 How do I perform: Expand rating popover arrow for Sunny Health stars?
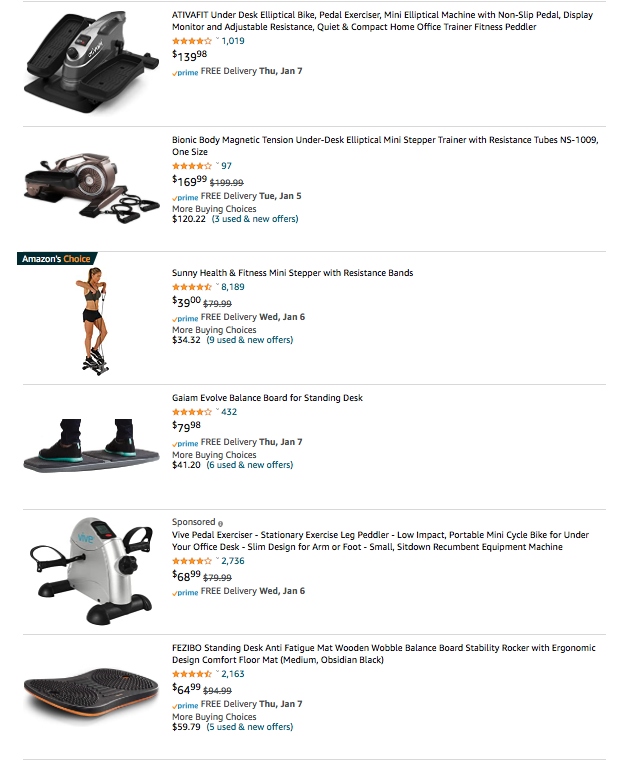point(217,286)
